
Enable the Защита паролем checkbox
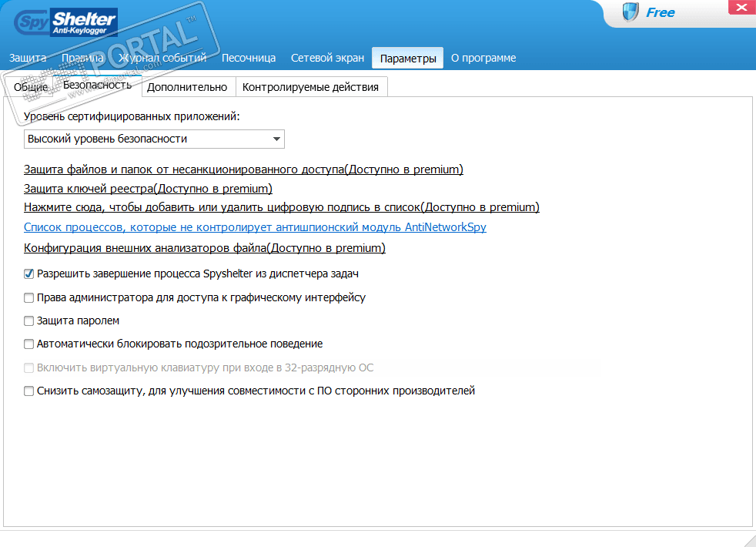(29, 320)
